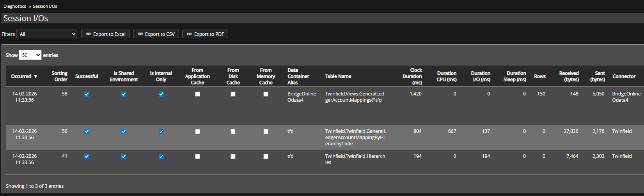Open the Filters dropdown set to All

pyautogui.click(x=46, y=34)
